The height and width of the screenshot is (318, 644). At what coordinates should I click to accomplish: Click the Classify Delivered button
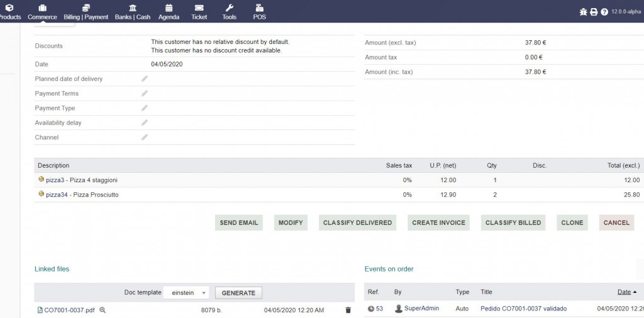[x=357, y=222]
